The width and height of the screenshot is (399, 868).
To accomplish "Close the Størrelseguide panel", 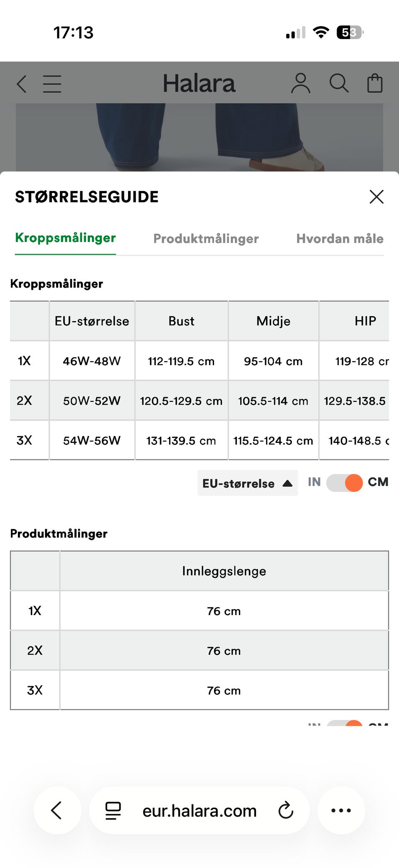I will pyautogui.click(x=377, y=197).
